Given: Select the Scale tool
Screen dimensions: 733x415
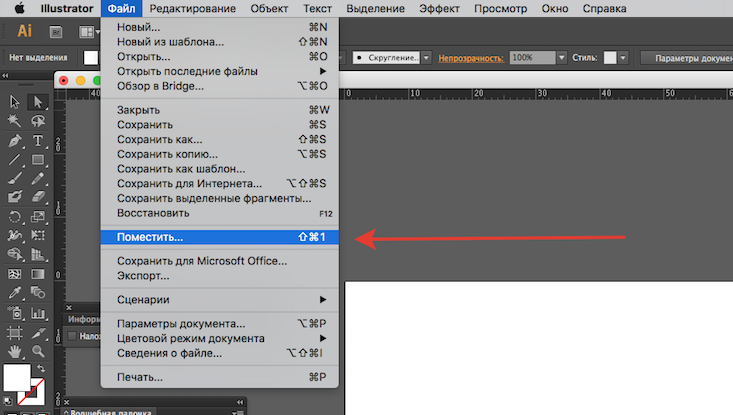Looking at the screenshot, I should point(38,216).
